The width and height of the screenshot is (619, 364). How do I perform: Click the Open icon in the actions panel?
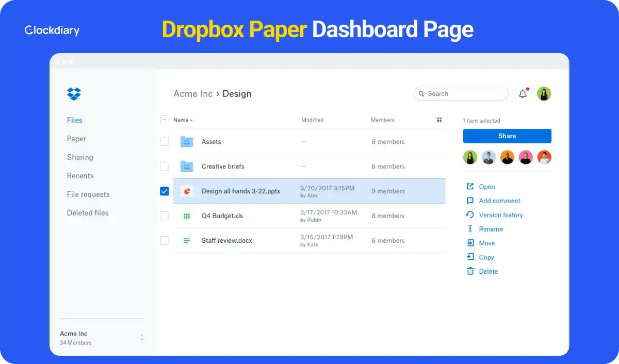[470, 187]
